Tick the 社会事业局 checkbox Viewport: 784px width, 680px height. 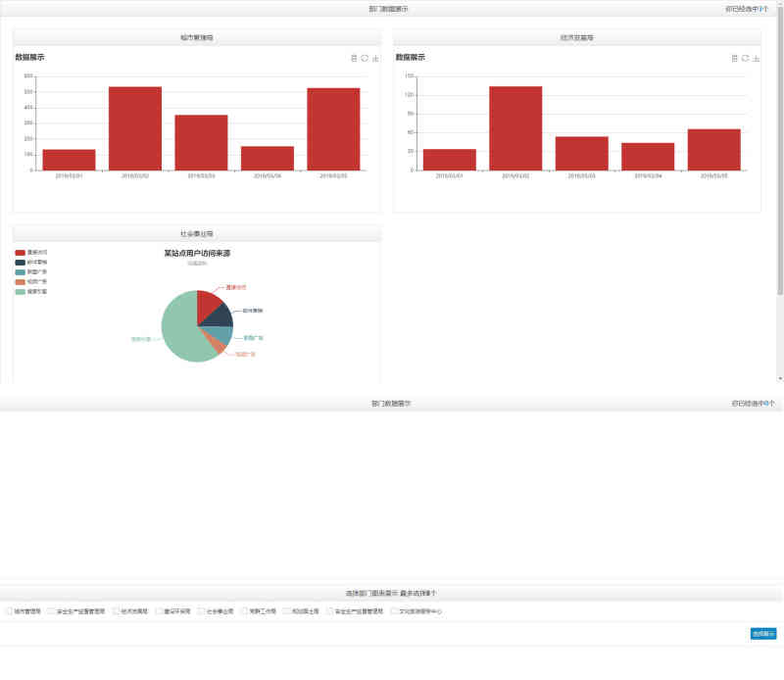click(x=201, y=611)
